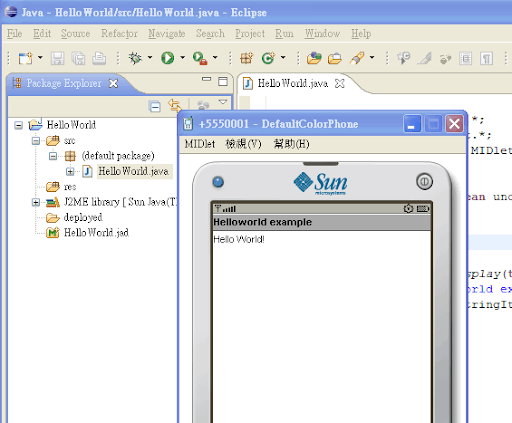Open the Run dropdown arrow
The width and height of the screenshot is (512, 423).
(183, 57)
